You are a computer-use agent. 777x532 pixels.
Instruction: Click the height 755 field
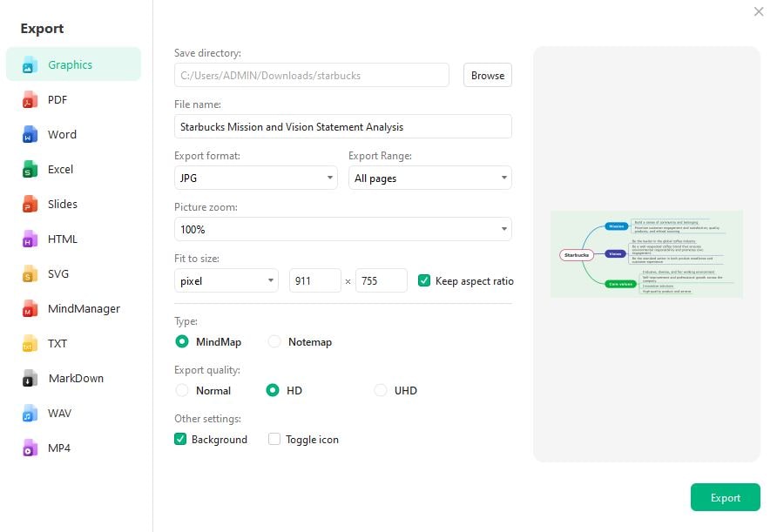click(382, 281)
